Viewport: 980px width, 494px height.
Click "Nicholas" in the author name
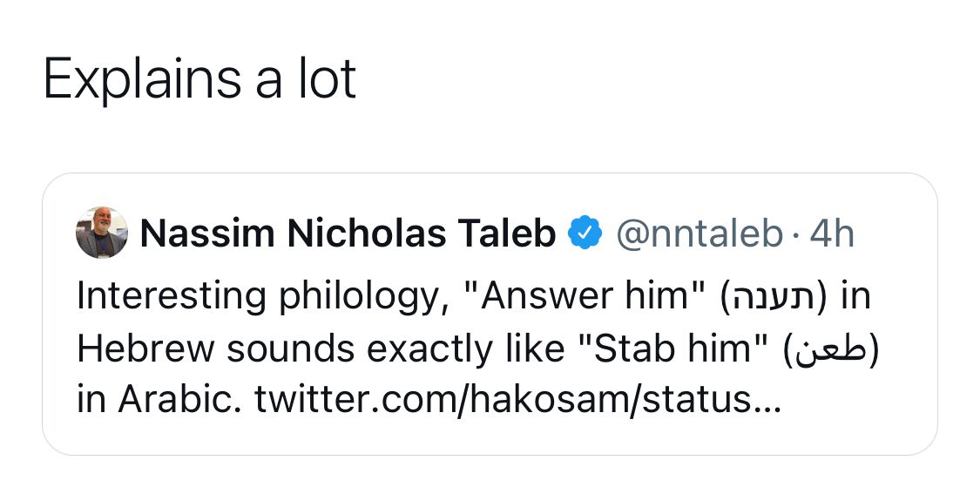pyautogui.click(x=366, y=233)
